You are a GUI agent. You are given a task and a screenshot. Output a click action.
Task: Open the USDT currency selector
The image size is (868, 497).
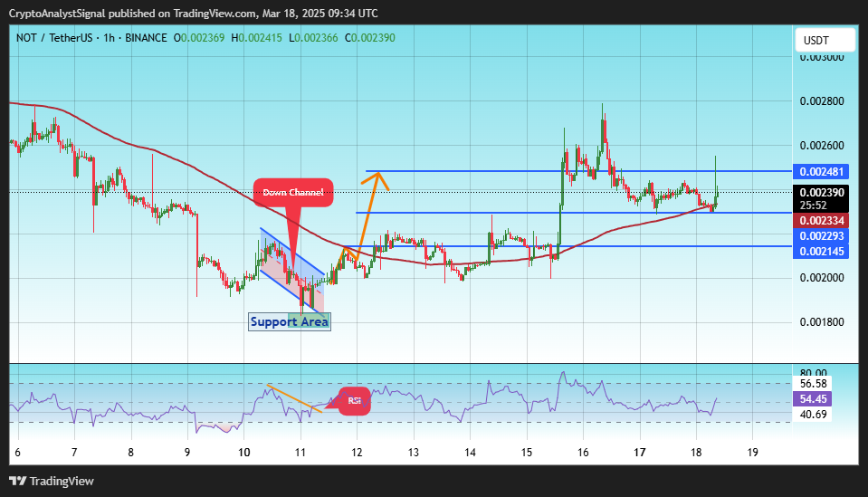[x=825, y=41]
